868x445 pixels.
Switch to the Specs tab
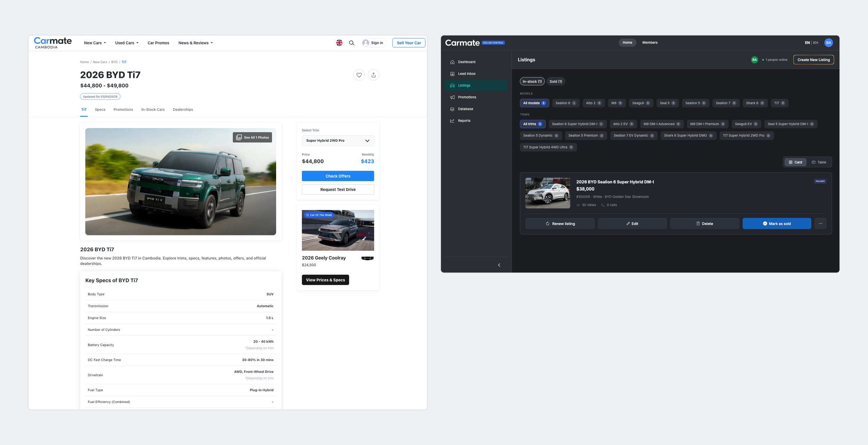point(100,110)
